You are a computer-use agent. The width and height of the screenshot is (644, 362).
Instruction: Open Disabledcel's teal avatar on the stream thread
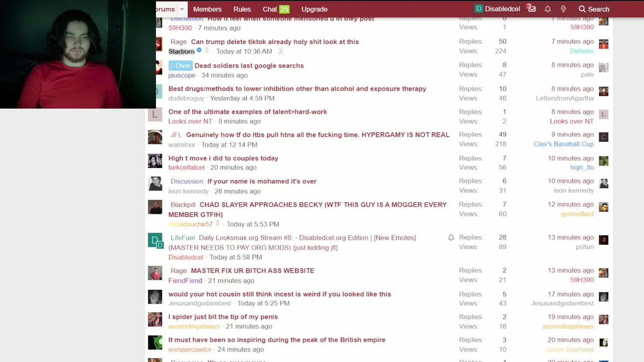pyautogui.click(x=155, y=240)
